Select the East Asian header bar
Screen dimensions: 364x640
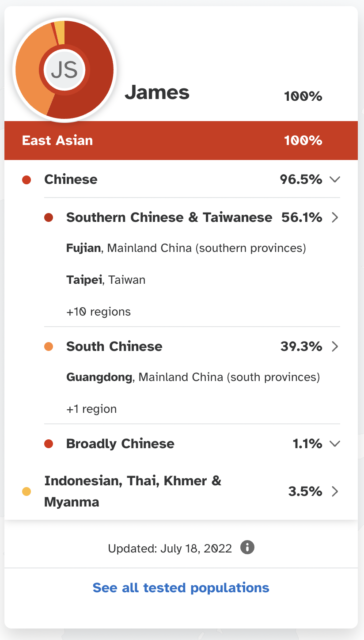[181, 141]
